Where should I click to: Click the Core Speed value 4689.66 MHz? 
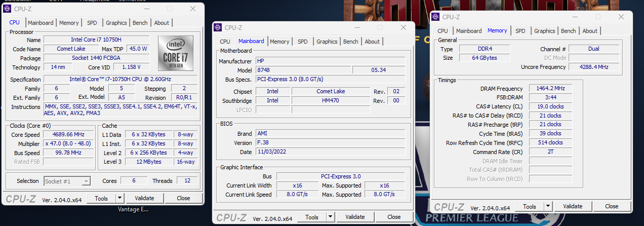coord(68,134)
